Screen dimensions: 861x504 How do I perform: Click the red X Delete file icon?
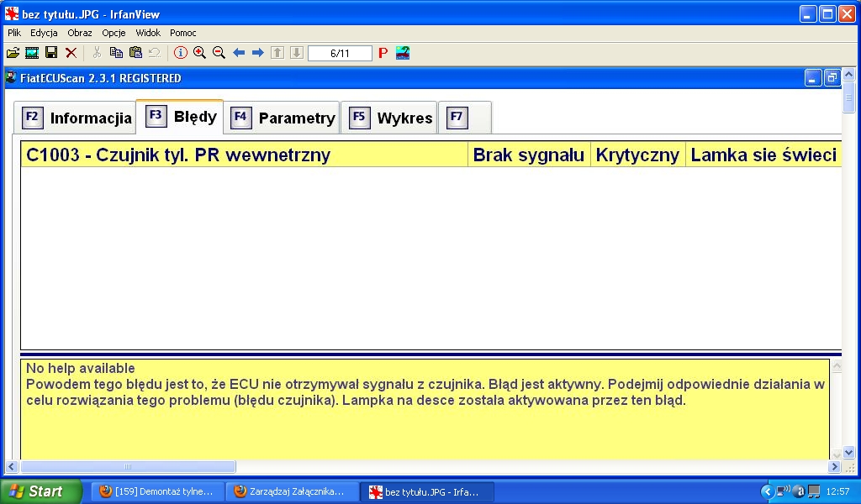71,53
